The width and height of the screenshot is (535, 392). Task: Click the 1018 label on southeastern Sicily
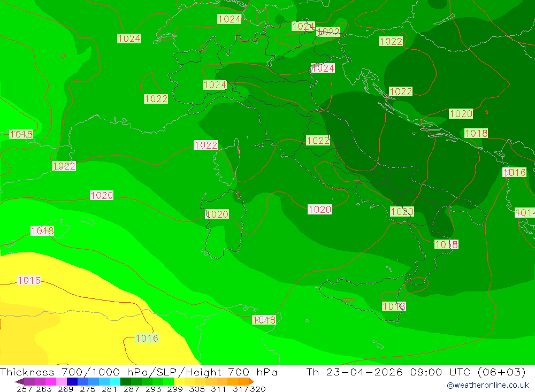click(x=394, y=306)
